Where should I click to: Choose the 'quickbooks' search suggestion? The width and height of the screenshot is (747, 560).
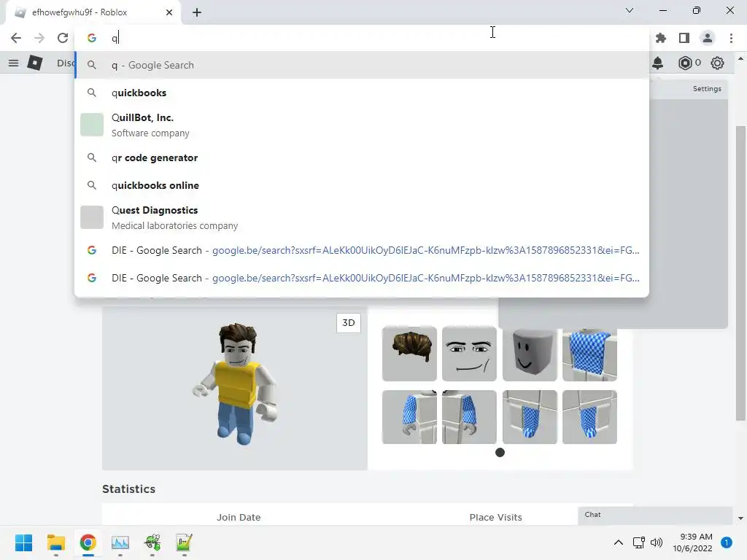(362, 93)
